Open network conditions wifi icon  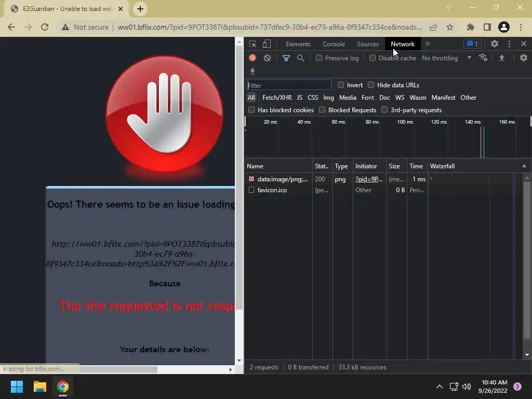[x=483, y=58]
